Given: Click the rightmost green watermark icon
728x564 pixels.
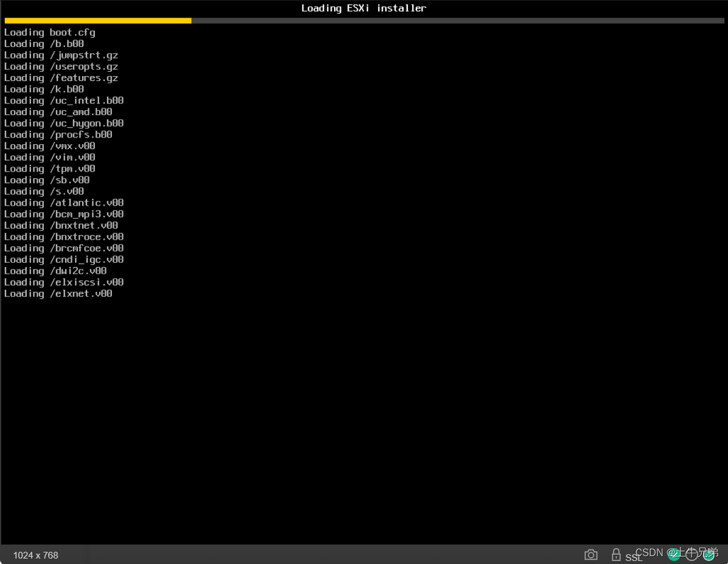Looking at the screenshot, I should click(x=709, y=554).
